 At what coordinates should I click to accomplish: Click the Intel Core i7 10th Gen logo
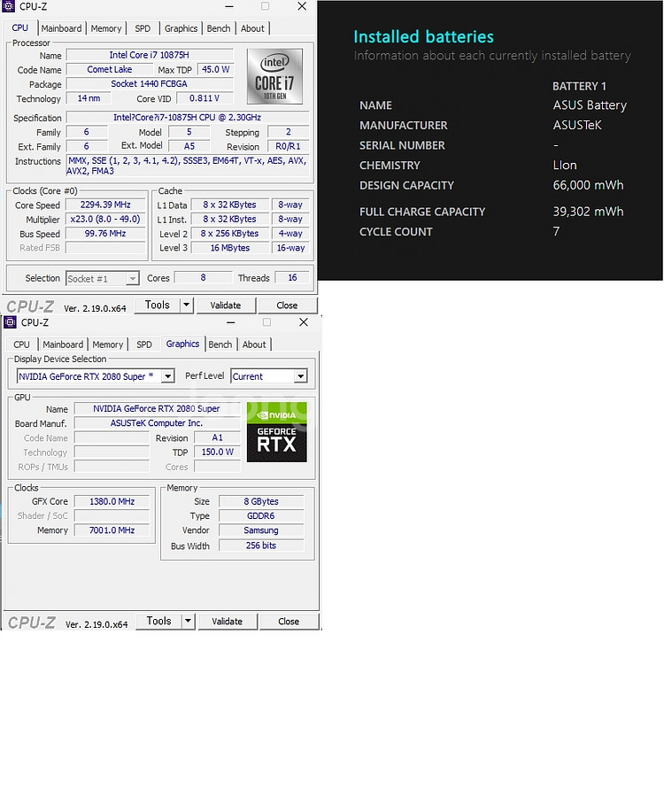(274, 77)
